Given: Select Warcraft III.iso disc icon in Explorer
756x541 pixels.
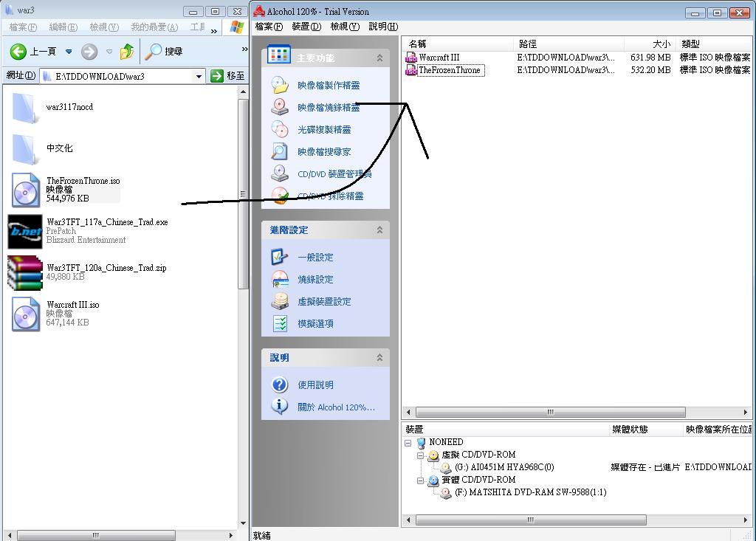Looking at the screenshot, I should [25, 314].
